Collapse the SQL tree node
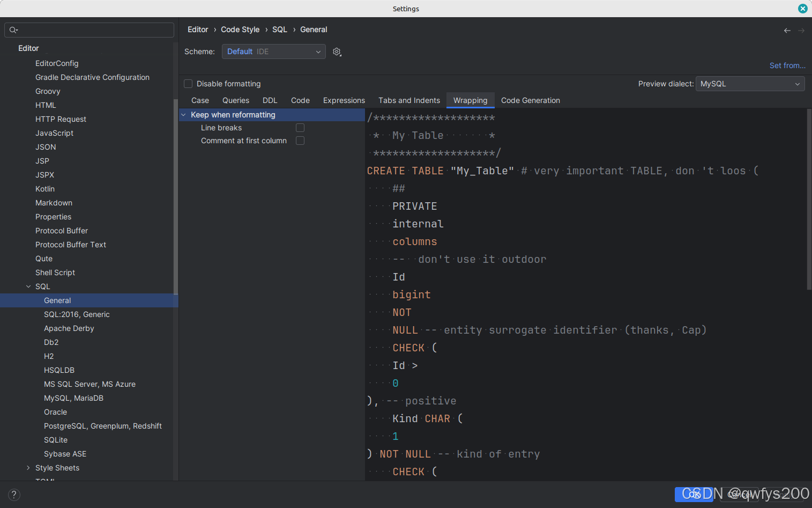Screen dimensions: 812x508 (x=28, y=286)
